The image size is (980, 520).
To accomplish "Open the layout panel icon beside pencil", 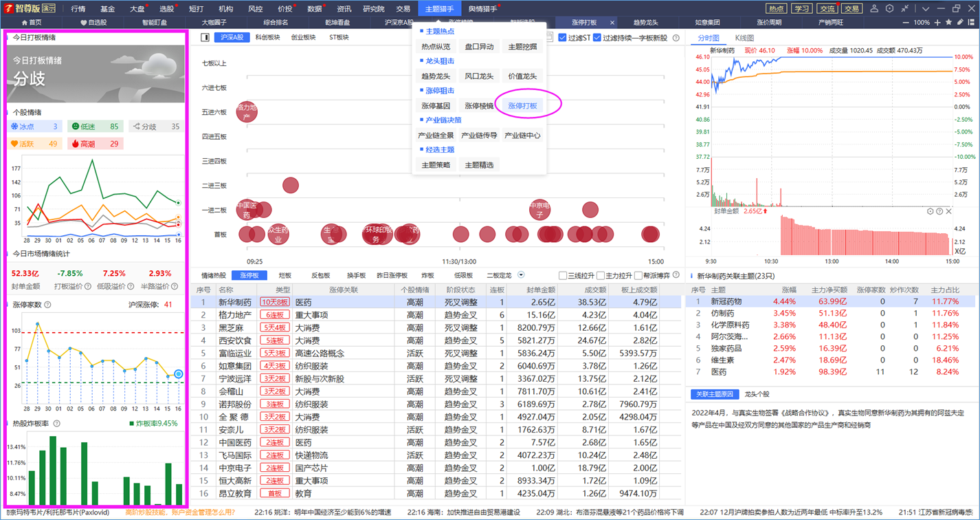I will tap(971, 23).
